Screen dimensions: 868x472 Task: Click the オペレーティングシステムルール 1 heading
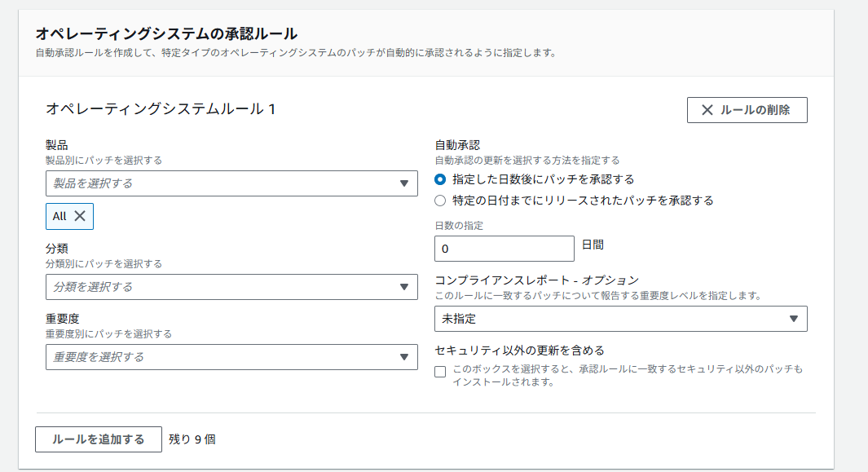(161, 108)
